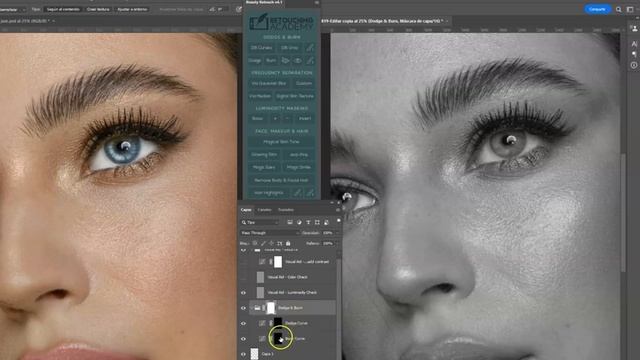Screen dimensions: 640x360
Task: Click the Magic Smile button
Action: coord(298,167)
